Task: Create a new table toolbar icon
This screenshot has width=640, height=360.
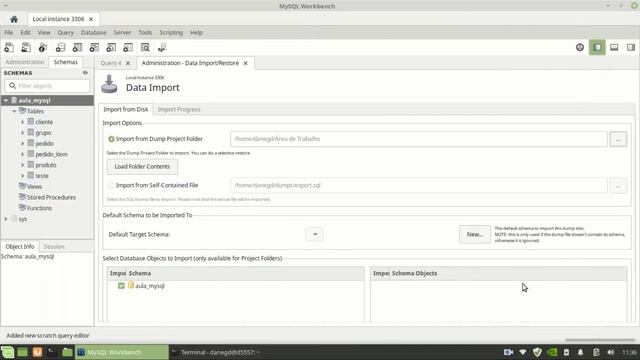Action: (77, 47)
